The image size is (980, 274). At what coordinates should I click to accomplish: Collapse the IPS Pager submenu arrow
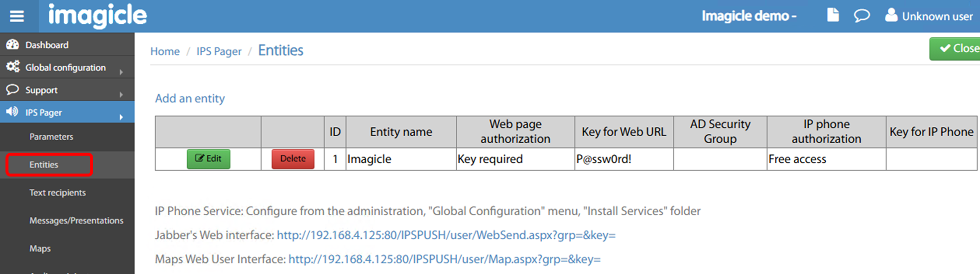click(121, 117)
